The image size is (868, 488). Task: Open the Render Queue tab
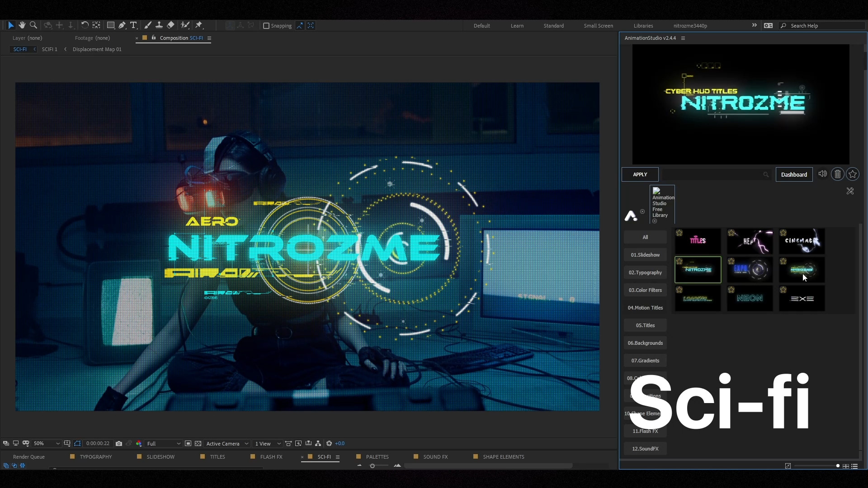[29, 457]
